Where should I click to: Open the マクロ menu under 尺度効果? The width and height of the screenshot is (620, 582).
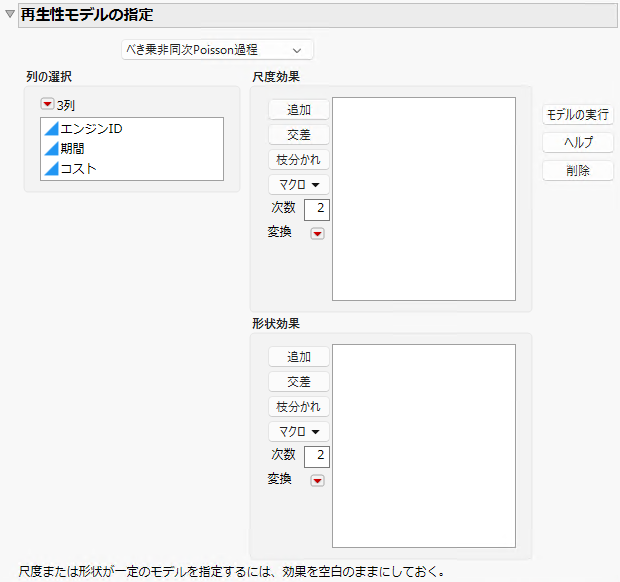coord(299,185)
